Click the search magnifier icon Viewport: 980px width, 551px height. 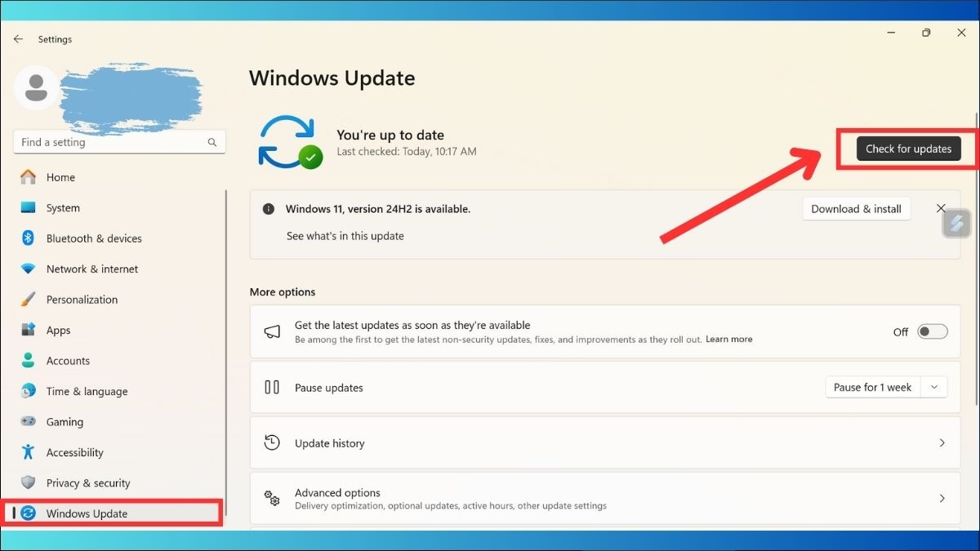click(x=212, y=142)
